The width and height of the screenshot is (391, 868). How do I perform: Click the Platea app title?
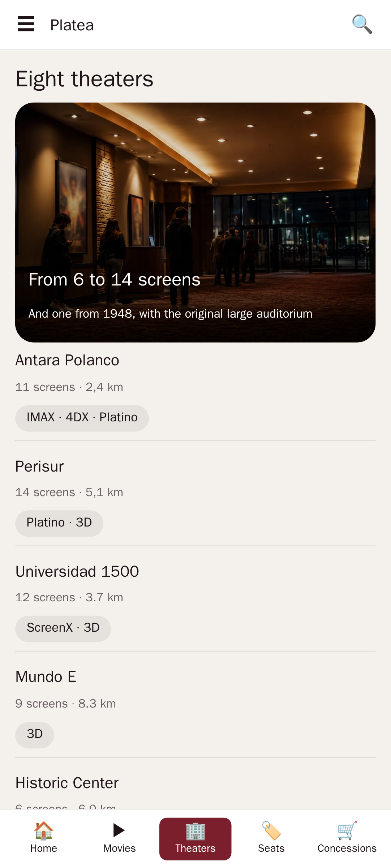pos(72,25)
